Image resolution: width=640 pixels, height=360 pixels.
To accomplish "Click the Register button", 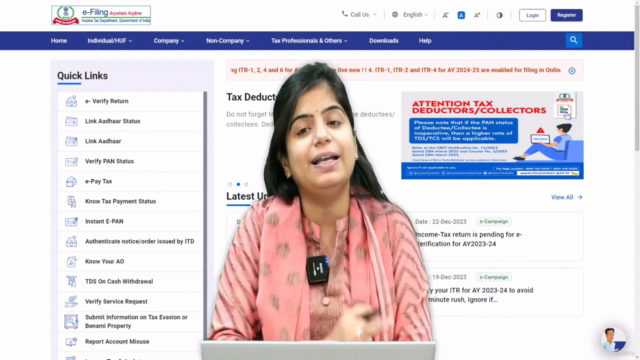I will pyautogui.click(x=567, y=15).
